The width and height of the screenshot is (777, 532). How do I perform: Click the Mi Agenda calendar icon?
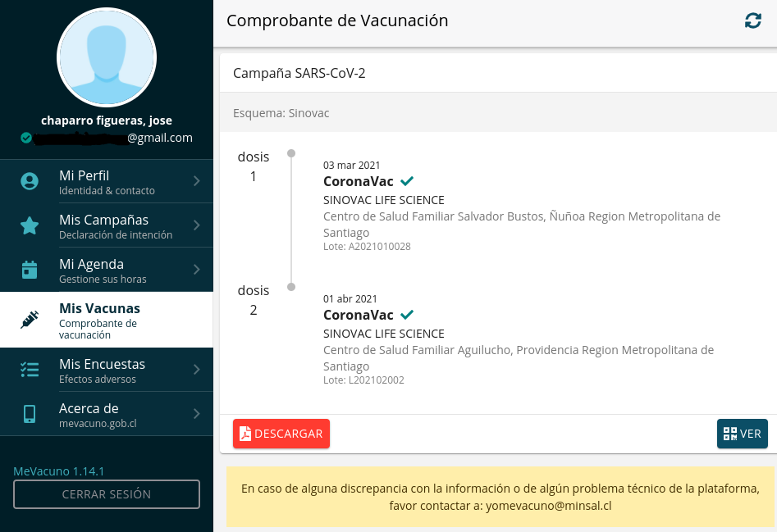click(30, 271)
